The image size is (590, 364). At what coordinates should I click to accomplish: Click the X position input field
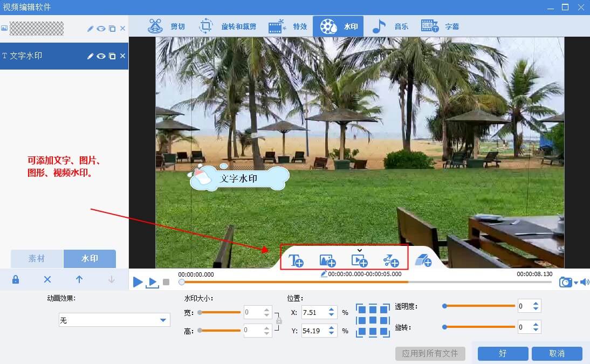click(x=314, y=312)
